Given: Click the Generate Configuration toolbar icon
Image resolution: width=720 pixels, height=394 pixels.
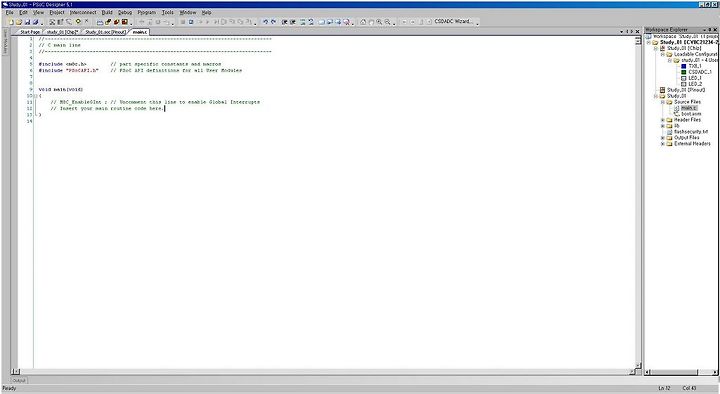Looking at the screenshot, I should (100, 22).
